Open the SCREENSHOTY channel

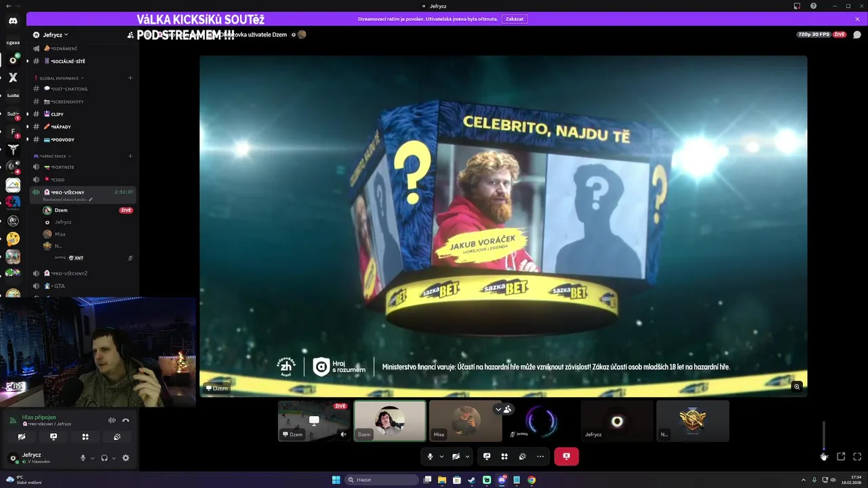point(81,102)
